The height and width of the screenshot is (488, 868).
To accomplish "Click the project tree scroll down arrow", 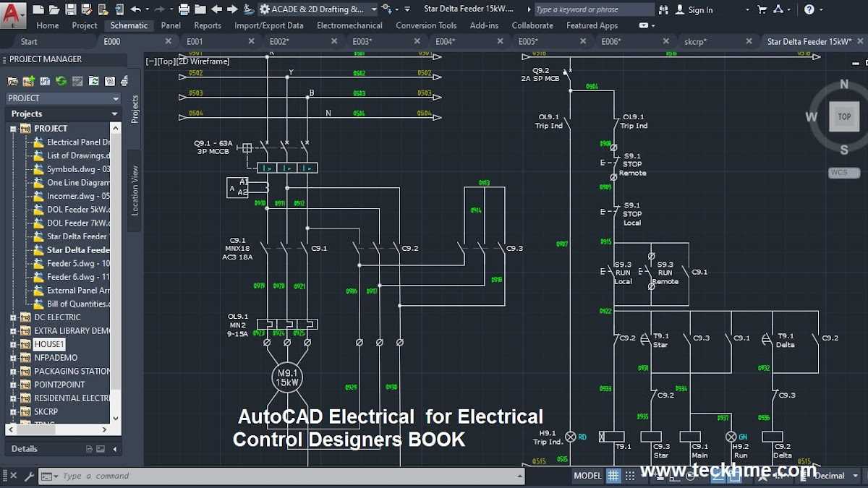I will (116, 419).
